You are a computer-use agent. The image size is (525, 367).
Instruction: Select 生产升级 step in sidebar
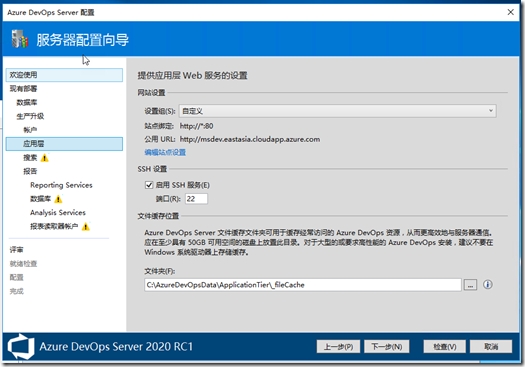(x=30, y=116)
